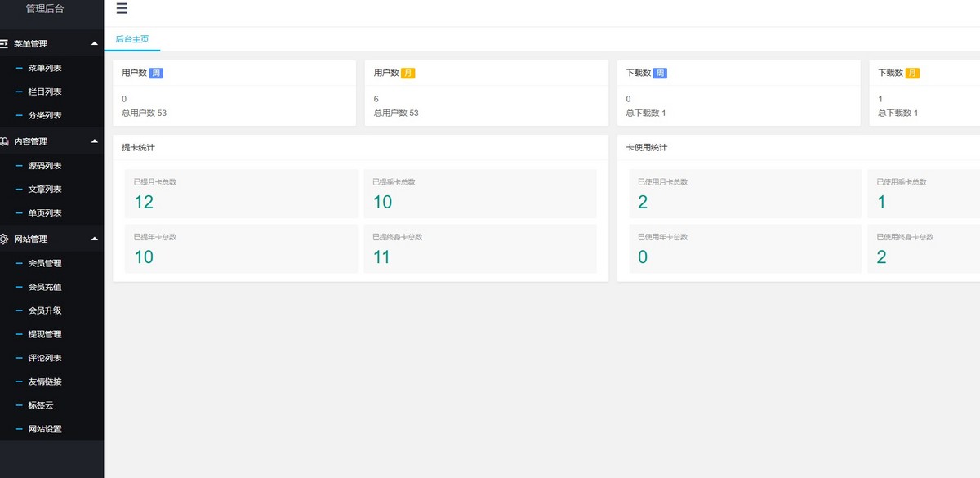Click the blue 周 badge beside 用户数
Screen dimensions: 980x478
click(156, 73)
